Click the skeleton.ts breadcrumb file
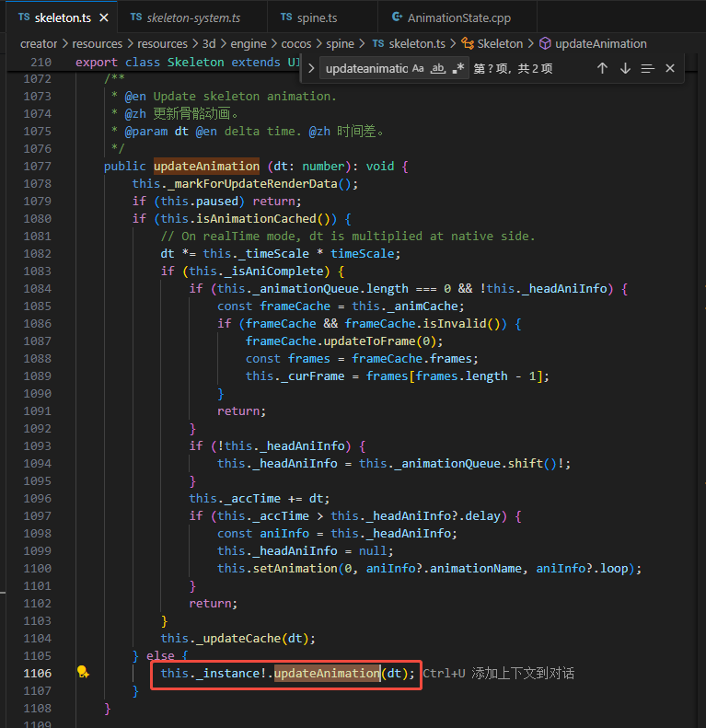The image size is (706, 728). pyautogui.click(x=417, y=43)
